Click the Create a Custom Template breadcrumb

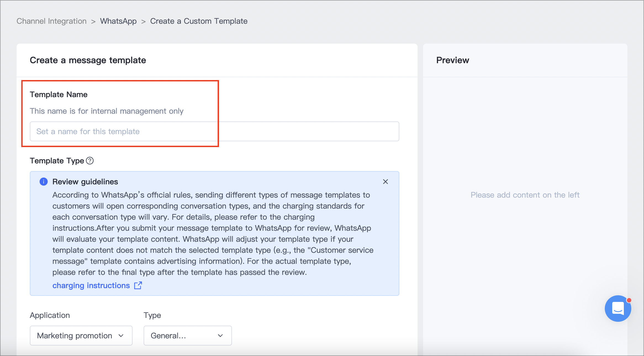(199, 21)
